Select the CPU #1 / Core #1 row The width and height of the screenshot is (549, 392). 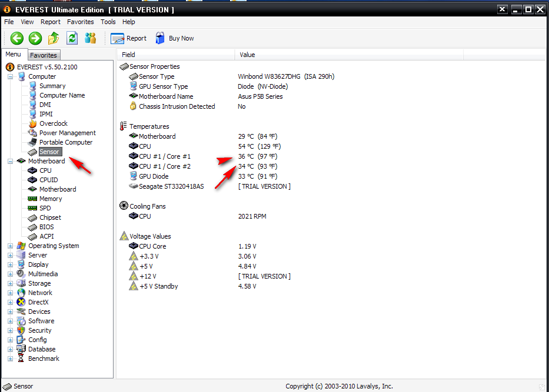(165, 156)
